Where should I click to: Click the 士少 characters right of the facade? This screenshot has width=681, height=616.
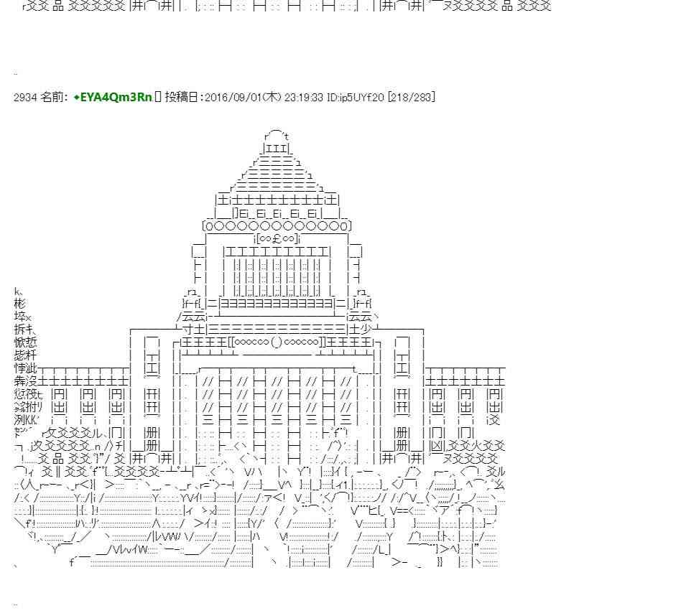point(359,330)
